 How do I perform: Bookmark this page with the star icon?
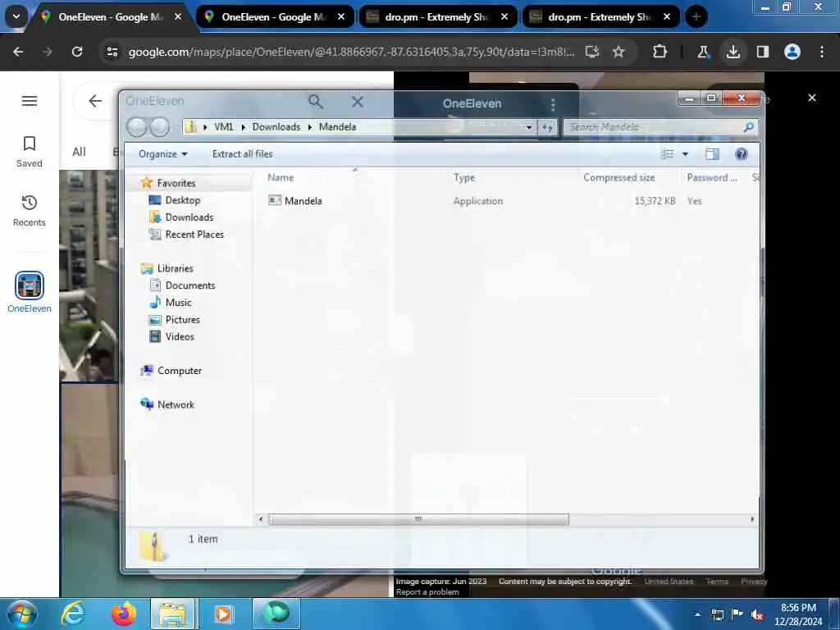tap(619, 52)
